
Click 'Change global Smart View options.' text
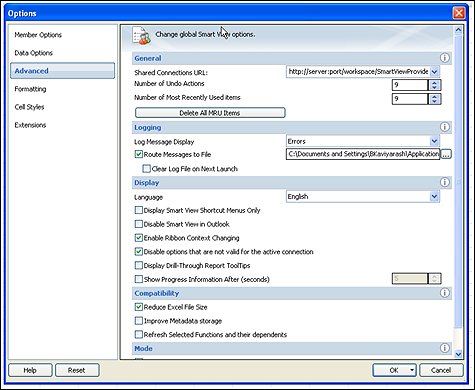[205, 34]
